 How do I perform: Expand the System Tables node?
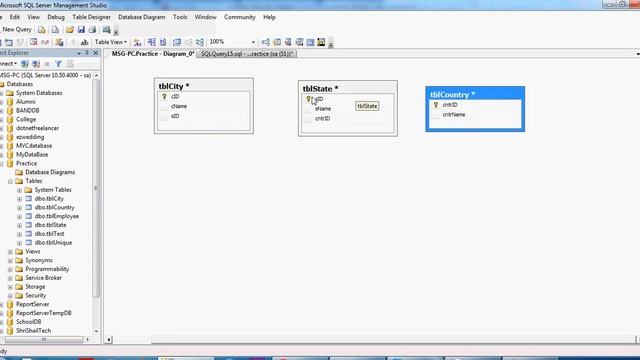19,190
